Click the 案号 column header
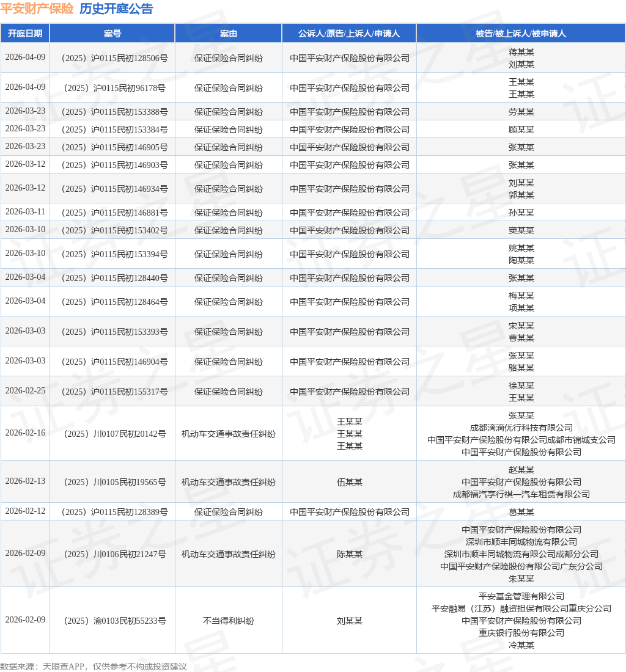 coord(112,34)
